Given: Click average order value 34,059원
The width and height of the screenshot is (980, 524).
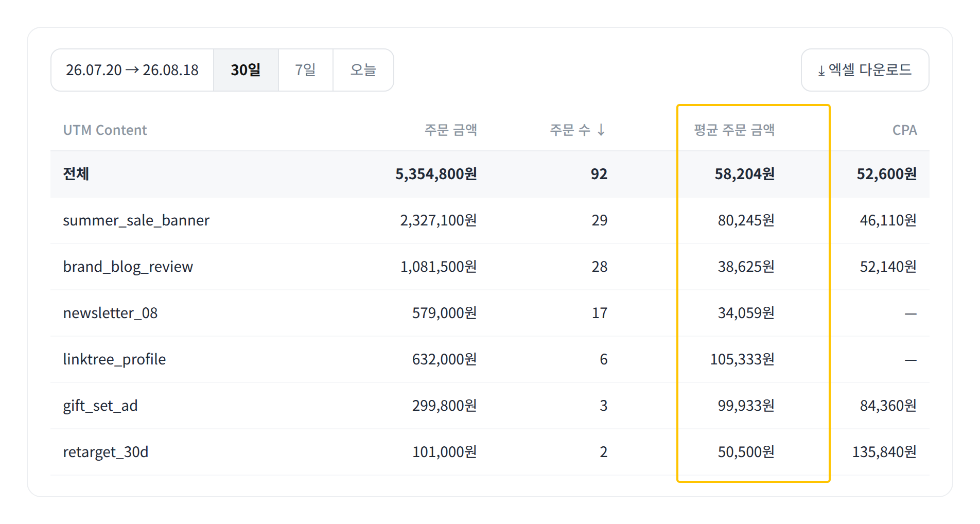Looking at the screenshot, I should [x=746, y=313].
